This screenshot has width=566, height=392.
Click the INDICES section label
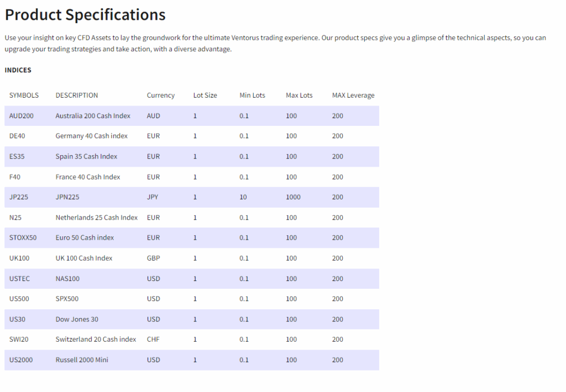point(18,70)
